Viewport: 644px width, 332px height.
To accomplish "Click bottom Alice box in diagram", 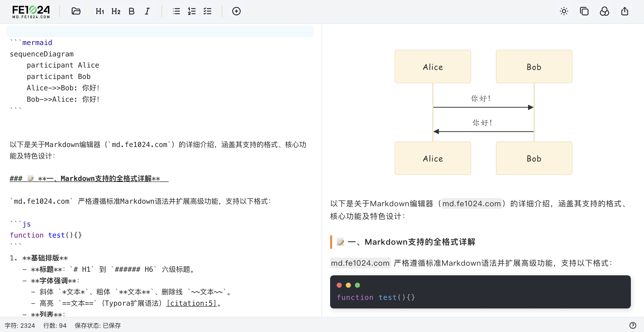I will (433, 158).
